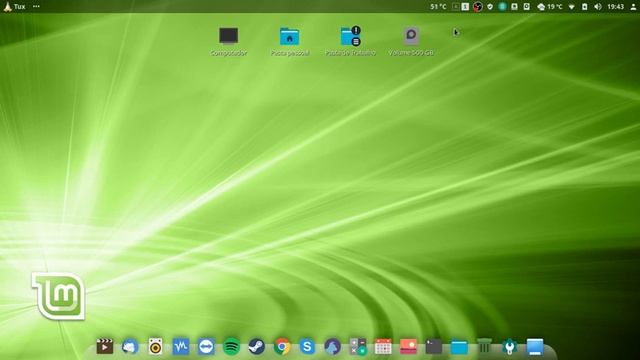640x360 pixels.
Task: Open the blue waveform system monitor dock icon
Action: (x=180, y=347)
